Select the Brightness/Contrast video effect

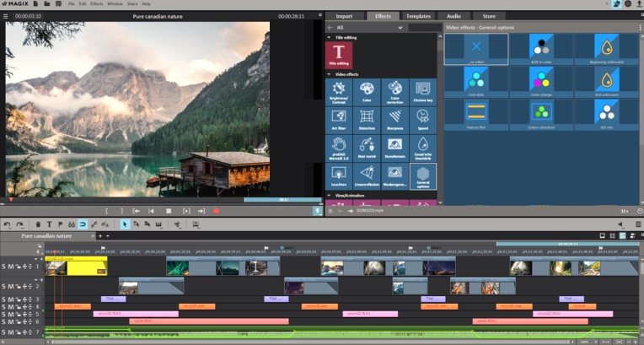click(x=339, y=93)
